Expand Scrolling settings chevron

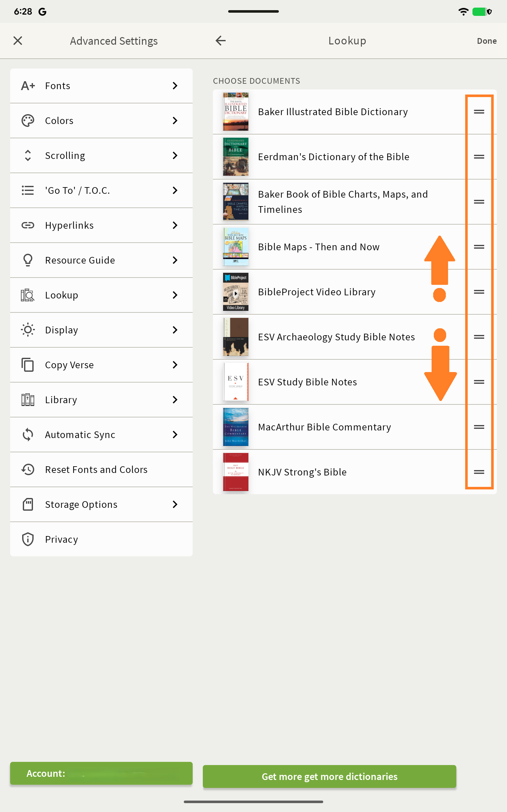point(175,156)
